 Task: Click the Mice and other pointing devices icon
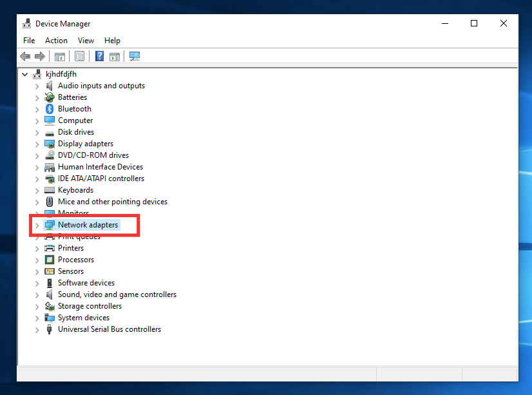[50, 202]
